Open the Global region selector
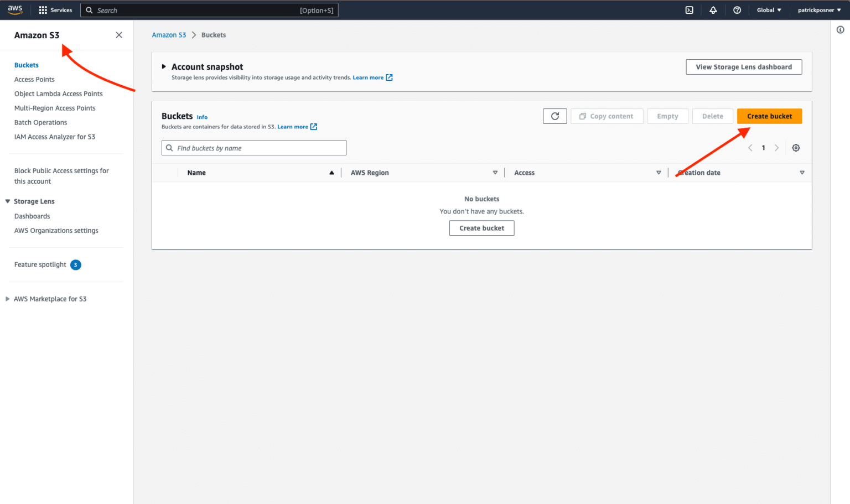The width and height of the screenshot is (850, 504). coord(769,9)
